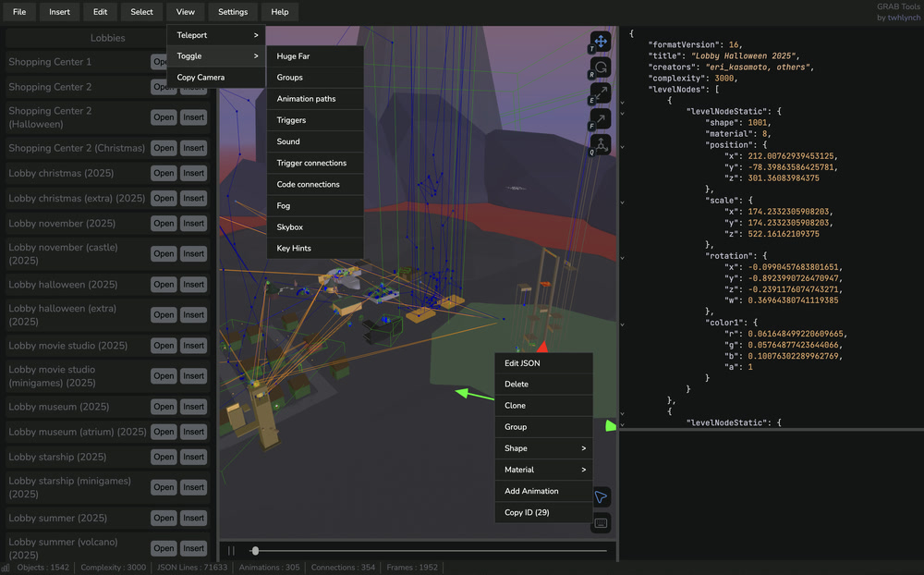Open the Settings menu
This screenshot has width=924, height=575.
pos(232,12)
